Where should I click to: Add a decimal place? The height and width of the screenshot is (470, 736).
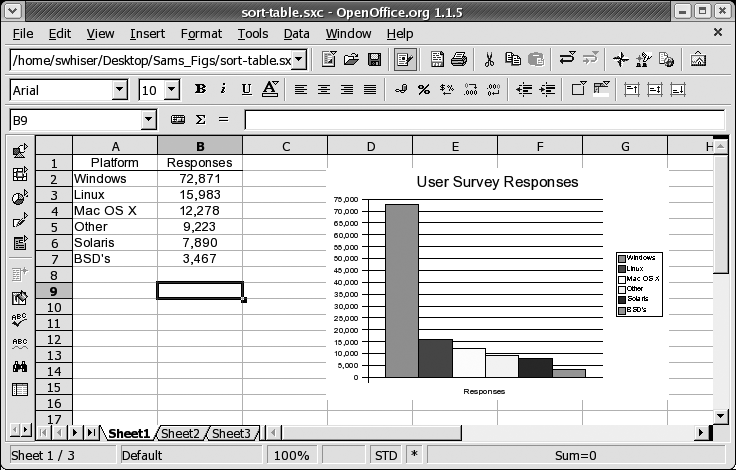pos(470,89)
